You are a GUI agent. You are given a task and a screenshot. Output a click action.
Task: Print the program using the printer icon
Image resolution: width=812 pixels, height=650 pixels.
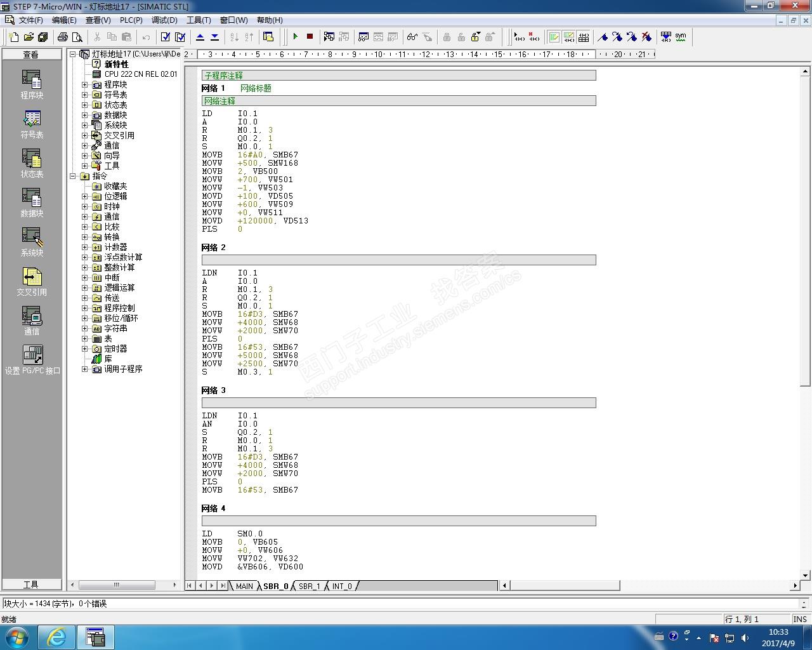[63, 37]
